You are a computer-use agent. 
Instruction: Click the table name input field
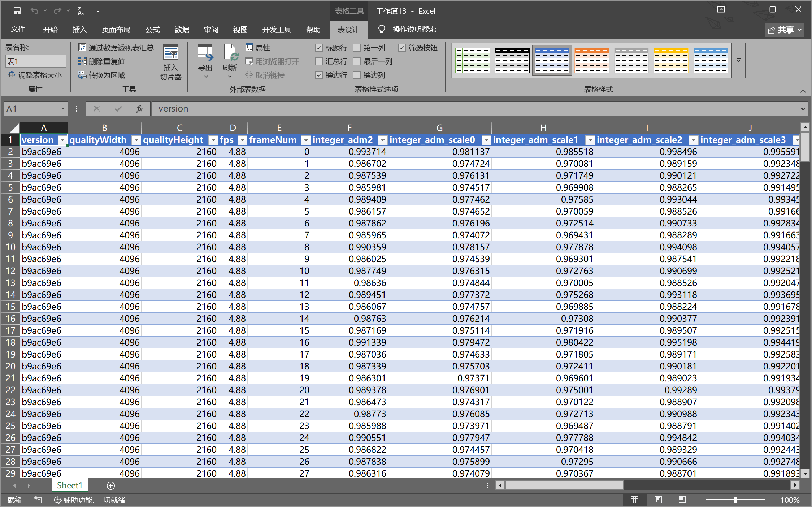pos(36,61)
